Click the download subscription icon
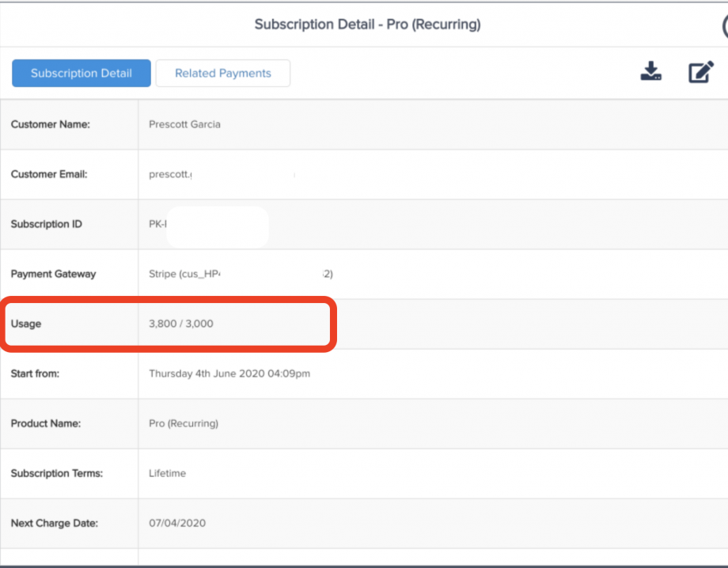 [x=650, y=73]
